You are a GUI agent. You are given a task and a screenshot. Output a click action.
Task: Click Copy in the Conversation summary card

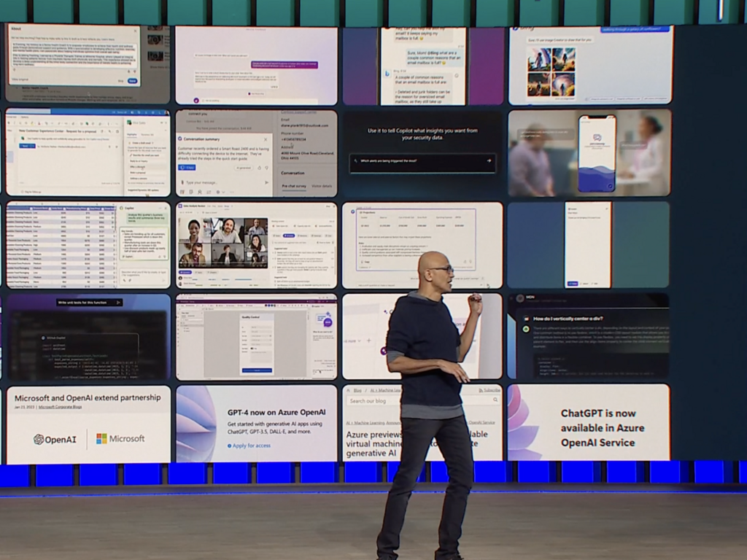pyautogui.click(x=187, y=167)
